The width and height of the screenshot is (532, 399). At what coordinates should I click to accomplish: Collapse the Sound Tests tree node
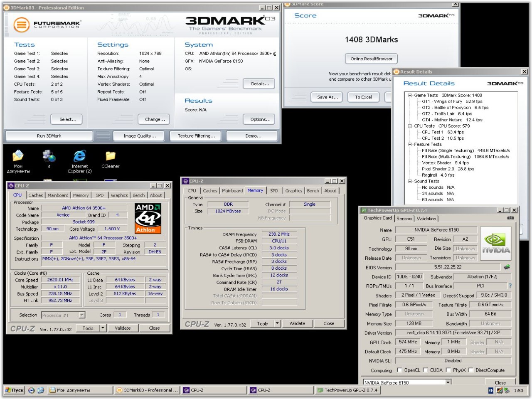pyautogui.click(x=410, y=181)
